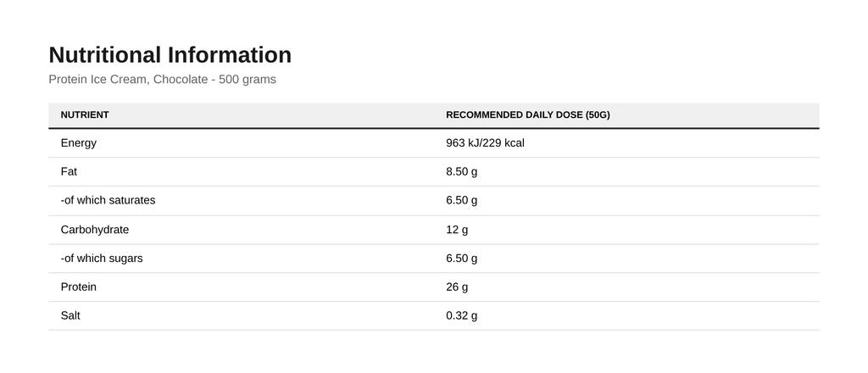Click the Salt row label
Viewport: 868px width, 373px height.
pos(70,315)
